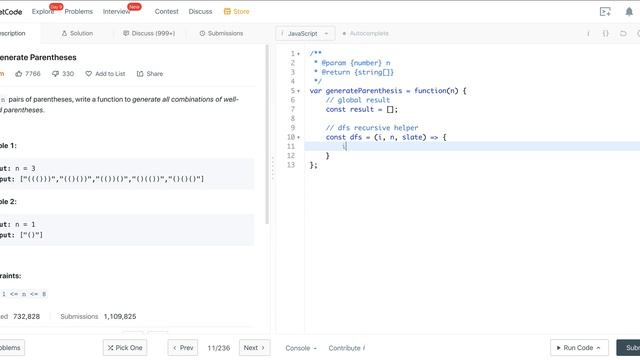Switch to the Submissions tab
The height and width of the screenshot is (360, 640).
point(221,33)
